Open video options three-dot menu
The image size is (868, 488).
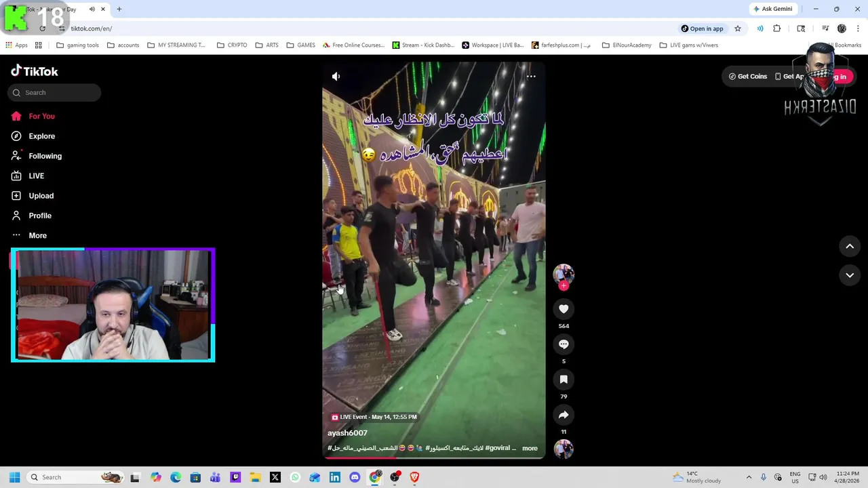531,77
